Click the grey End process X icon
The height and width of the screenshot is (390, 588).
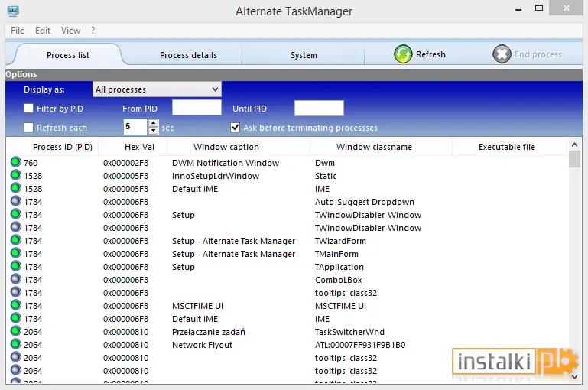[502, 54]
